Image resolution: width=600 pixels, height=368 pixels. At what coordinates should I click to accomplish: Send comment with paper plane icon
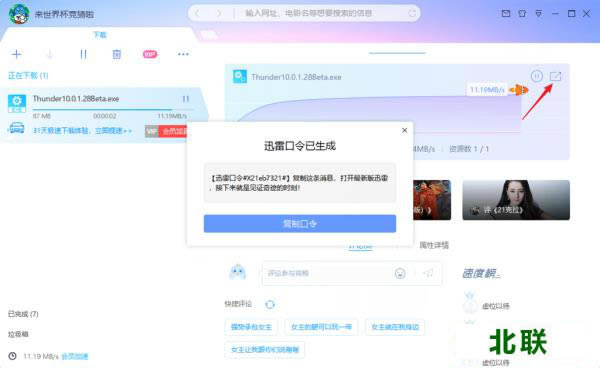point(429,273)
